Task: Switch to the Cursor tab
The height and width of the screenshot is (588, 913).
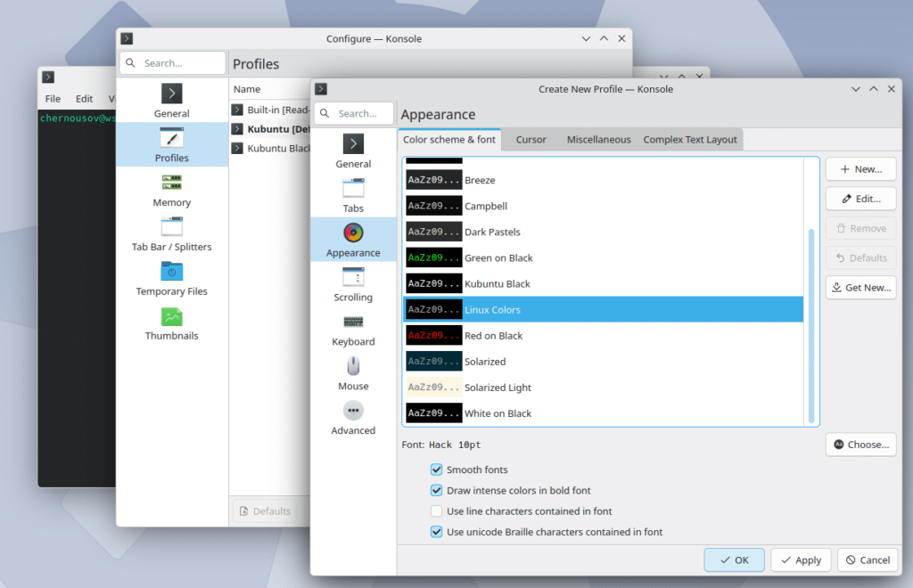Action: [531, 140]
